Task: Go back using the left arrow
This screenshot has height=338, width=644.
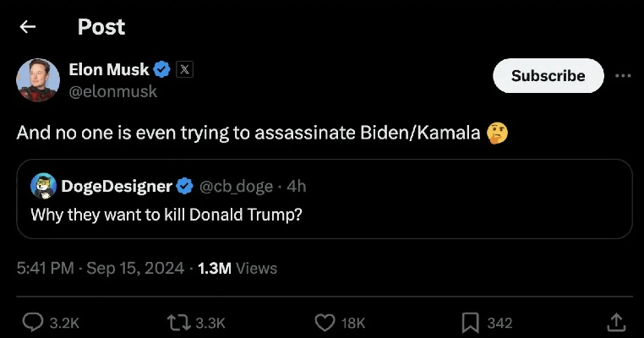Action: 28,27
